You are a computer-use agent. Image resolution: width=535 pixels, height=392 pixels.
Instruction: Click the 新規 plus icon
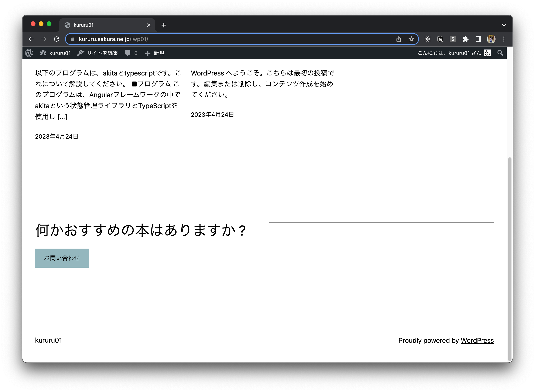(x=148, y=53)
